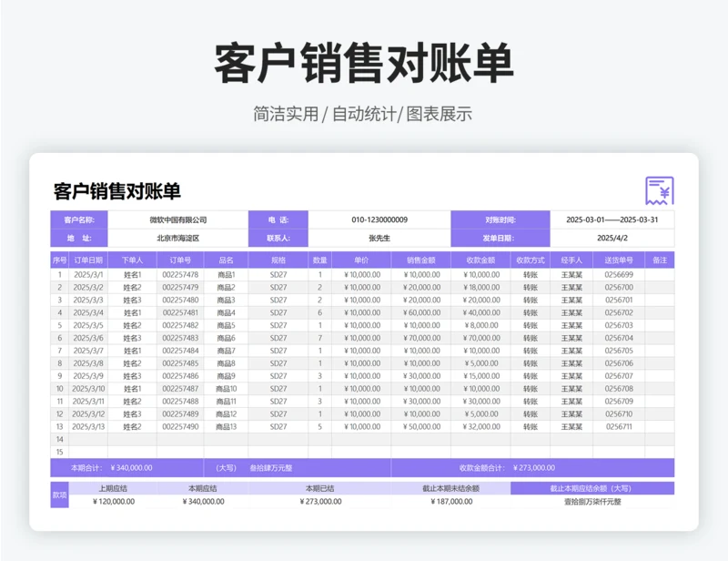Screen dimensions: 728x561
Task: Click the 截止本期未结余额 header
Action: (x=450, y=488)
